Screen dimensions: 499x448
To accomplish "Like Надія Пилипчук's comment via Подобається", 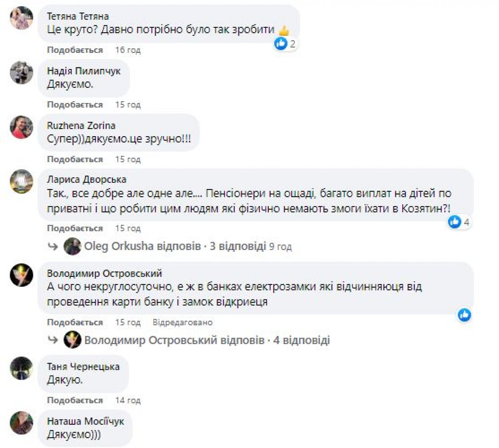I will coord(75,104).
